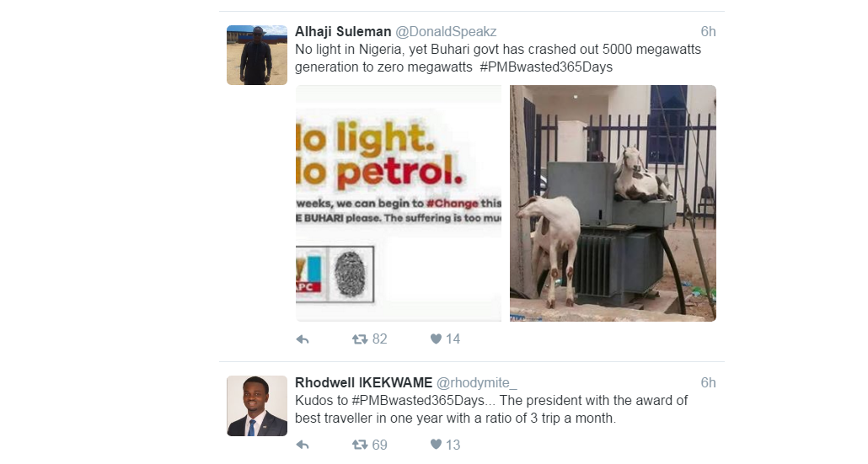The height and width of the screenshot is (464, 868).
Task: Click the 6h timestamp on Alhaji's tweet
Action: pyautogui.click(x=708, y=31)
